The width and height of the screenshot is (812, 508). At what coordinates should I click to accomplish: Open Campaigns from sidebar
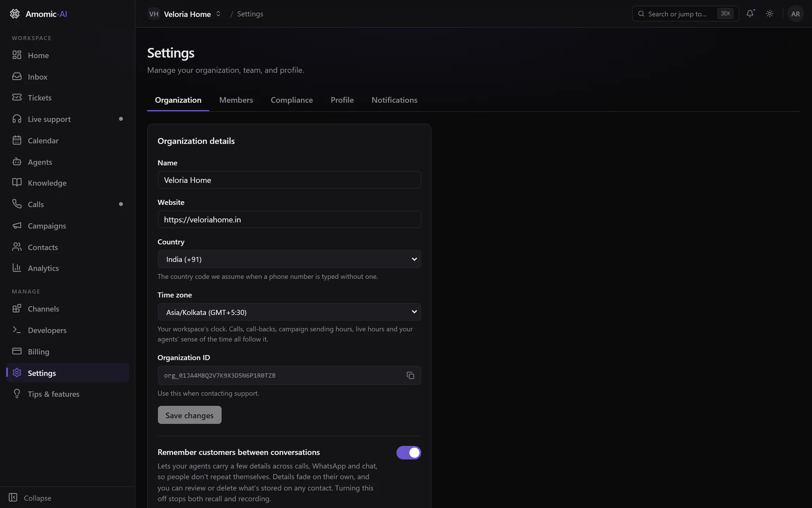click(68, 226)
